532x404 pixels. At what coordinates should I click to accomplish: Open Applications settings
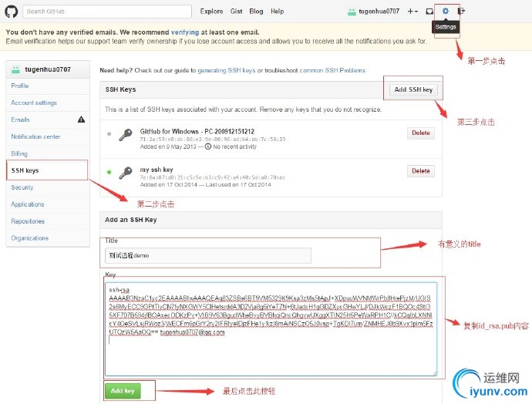pos(48,204)
